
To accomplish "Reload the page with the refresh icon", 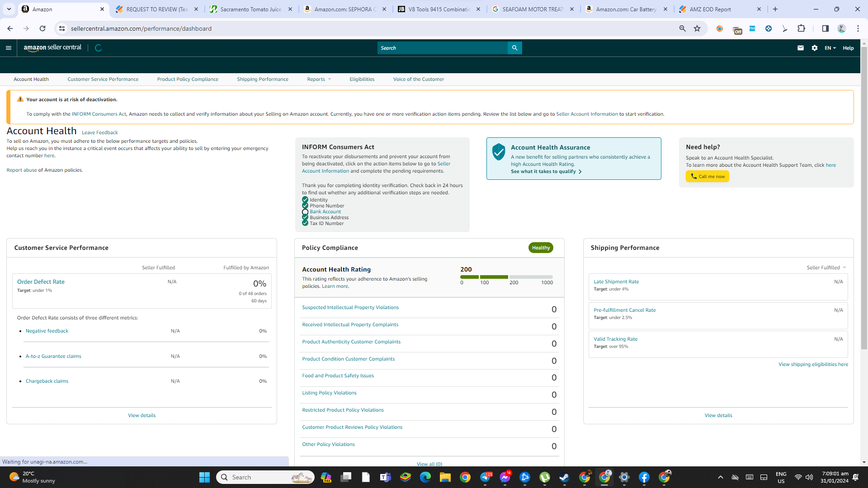I will tap(42, 28).
